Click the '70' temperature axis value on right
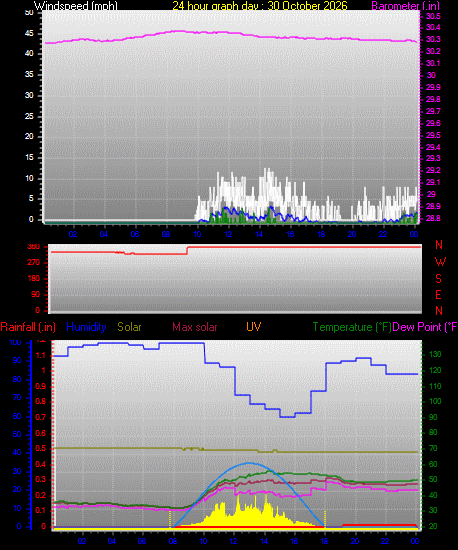Image resolution: width=458 pixels, height=550 pixels. coord(433,449)
